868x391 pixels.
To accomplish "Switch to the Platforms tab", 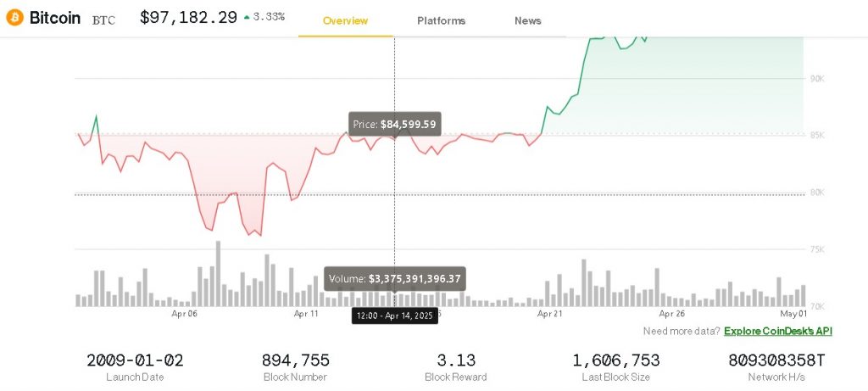I will point(441,20).
